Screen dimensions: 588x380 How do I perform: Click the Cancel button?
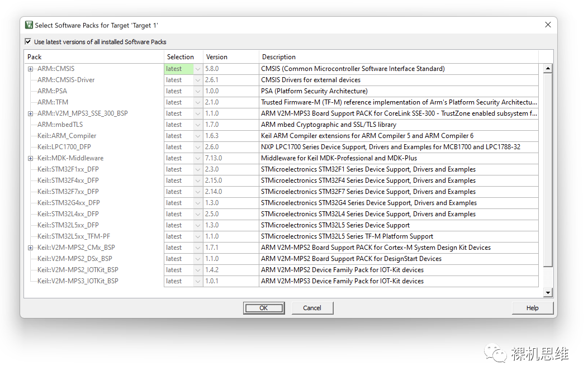312,308
